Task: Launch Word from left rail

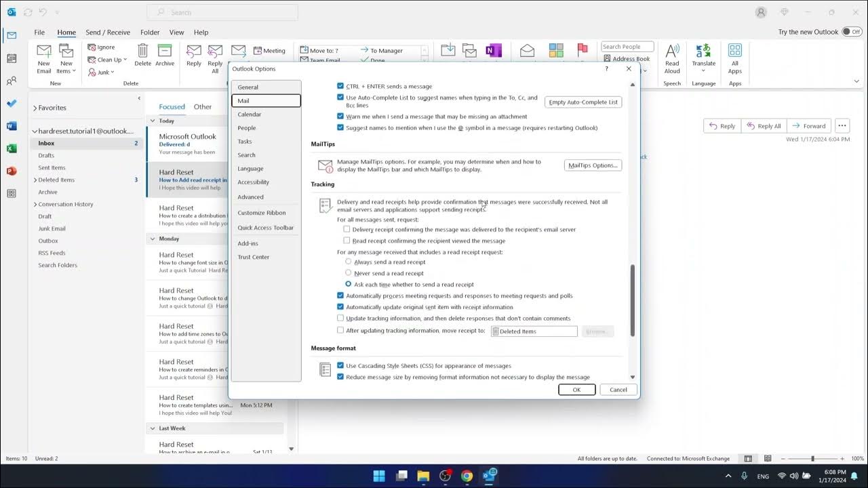Action: click(x=12, y=126)
